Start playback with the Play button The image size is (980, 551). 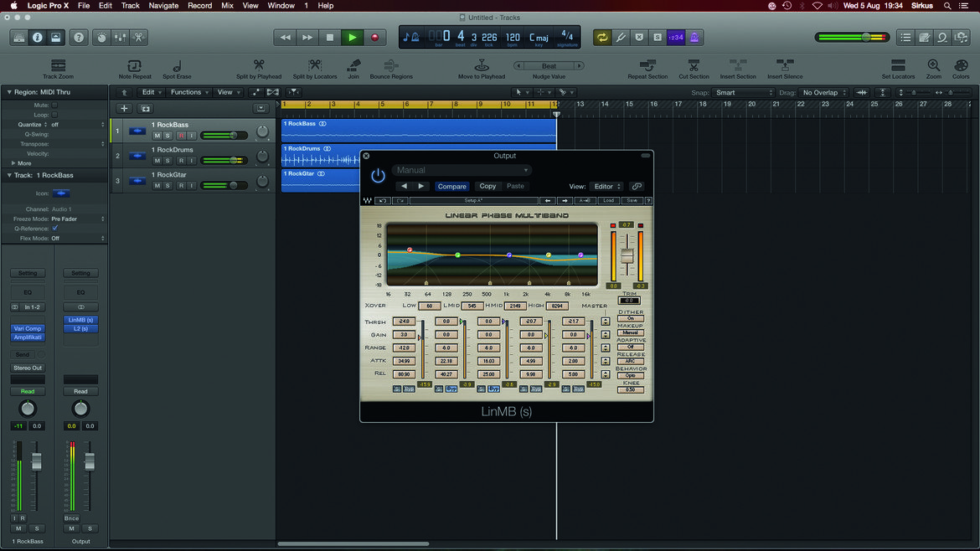click(x=353, y=38)
